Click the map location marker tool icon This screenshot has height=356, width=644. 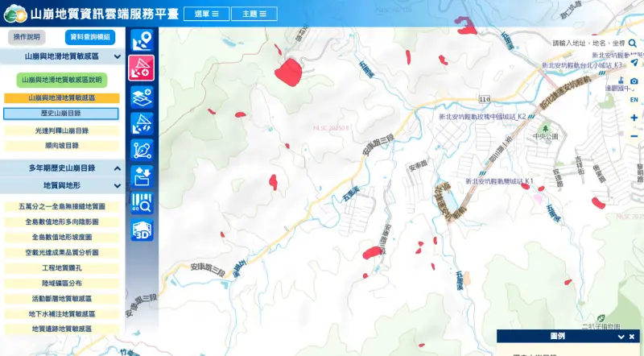(x=142, y=40)
